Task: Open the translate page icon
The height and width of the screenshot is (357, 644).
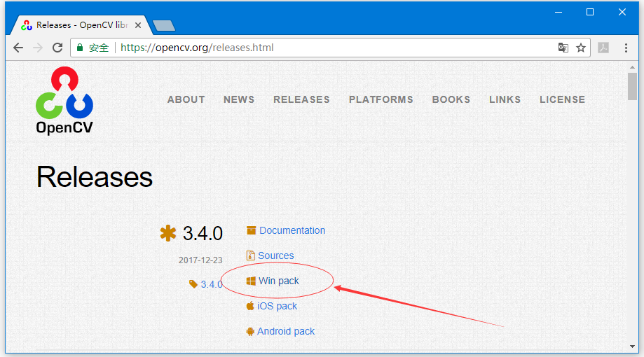Action: pos(563,48)
